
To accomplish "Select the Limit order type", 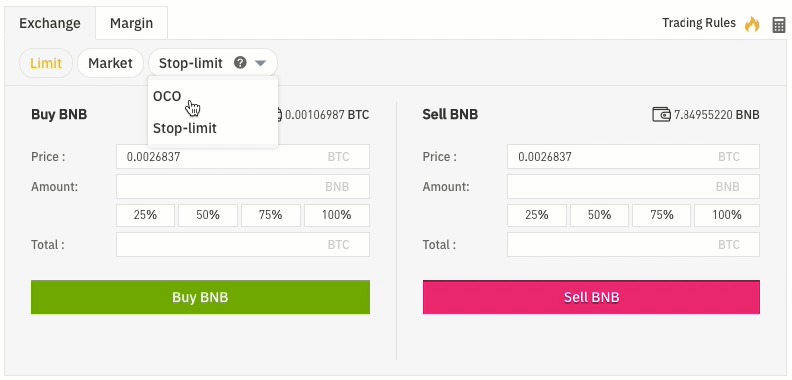I will pyautogui.click(x=46, y=63).
